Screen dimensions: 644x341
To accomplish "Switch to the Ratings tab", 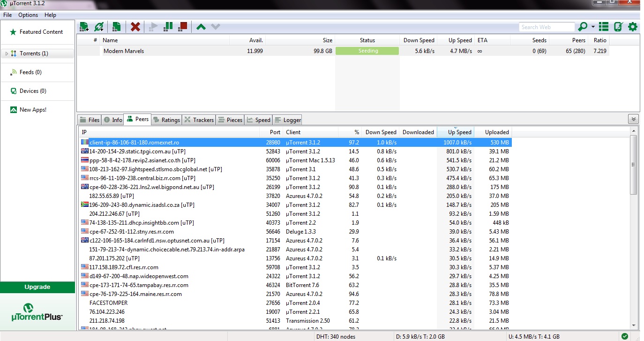I will pos(166,120).
